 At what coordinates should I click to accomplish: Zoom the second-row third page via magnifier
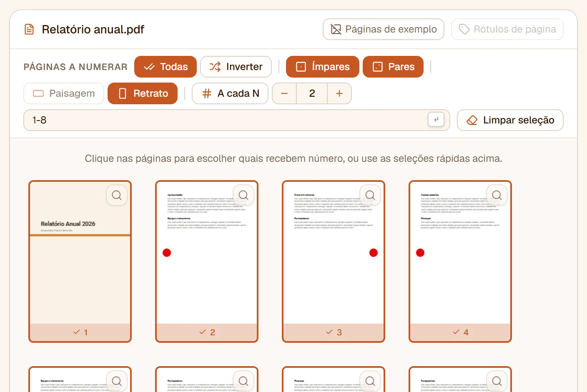[370, 381]
